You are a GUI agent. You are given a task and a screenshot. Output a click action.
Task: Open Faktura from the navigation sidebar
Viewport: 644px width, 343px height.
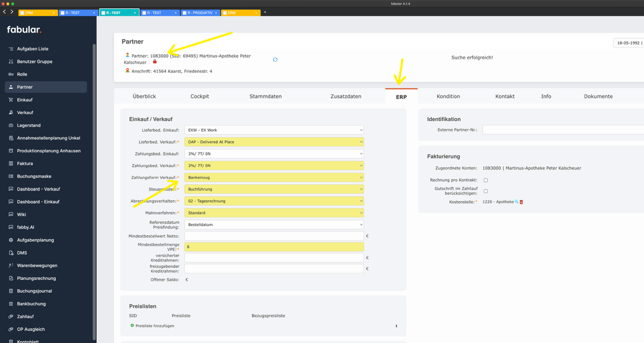pos(11,163)
